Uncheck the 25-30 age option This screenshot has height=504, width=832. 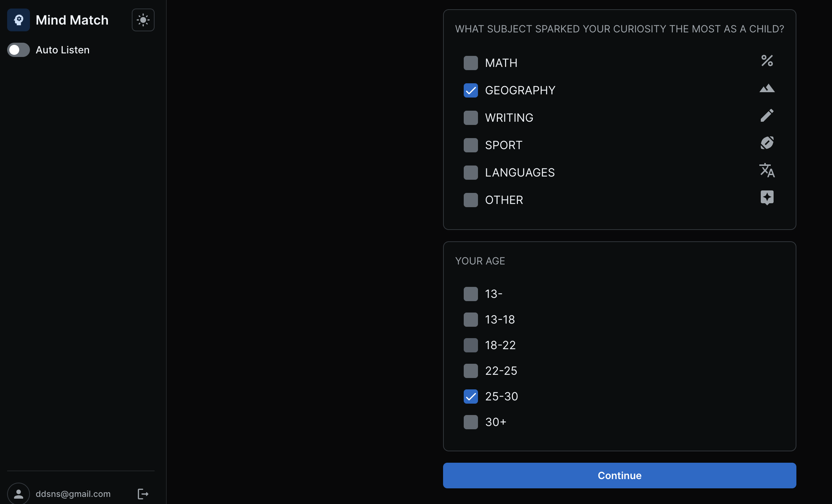click(470, 397)
